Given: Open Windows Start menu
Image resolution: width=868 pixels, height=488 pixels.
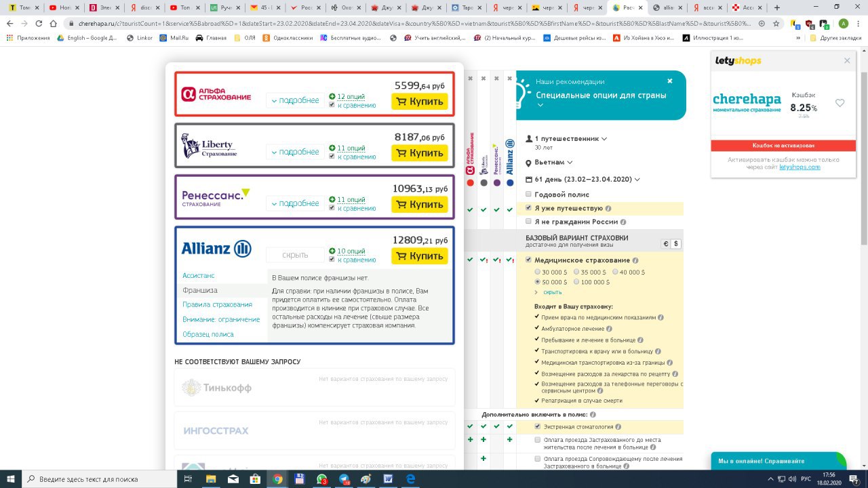Looking at the screenshot, I should 12,479.
